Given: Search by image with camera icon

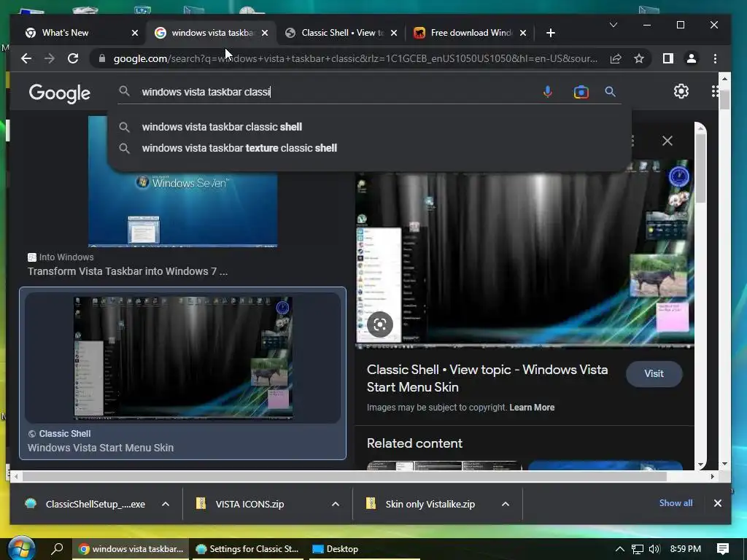Looking at the screenshot, I should click(581, 91).
